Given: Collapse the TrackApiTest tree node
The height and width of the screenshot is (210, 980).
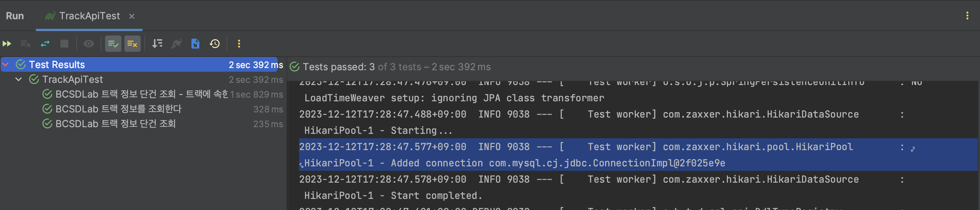Looking at the screenshot, I should [x=19, y=79].
